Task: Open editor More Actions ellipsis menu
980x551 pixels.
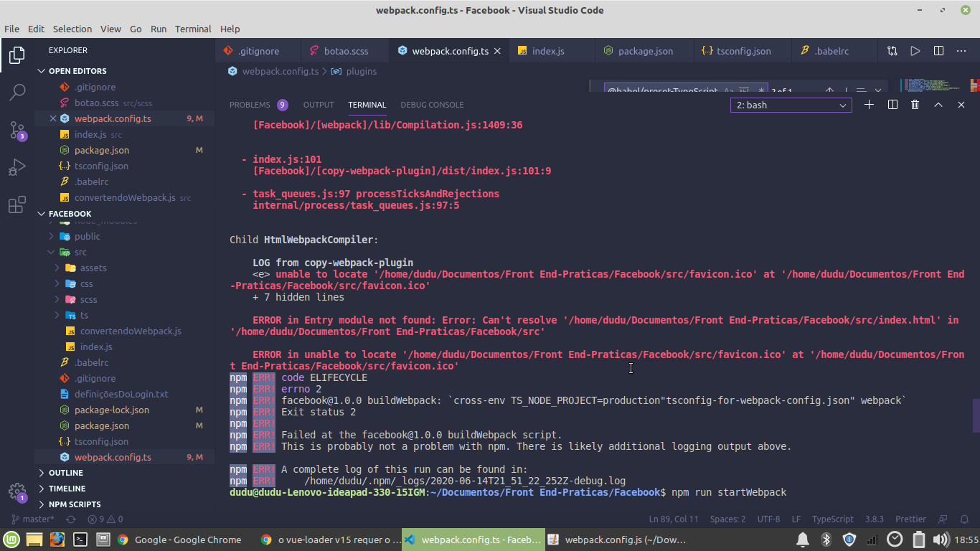Action: 961,51
